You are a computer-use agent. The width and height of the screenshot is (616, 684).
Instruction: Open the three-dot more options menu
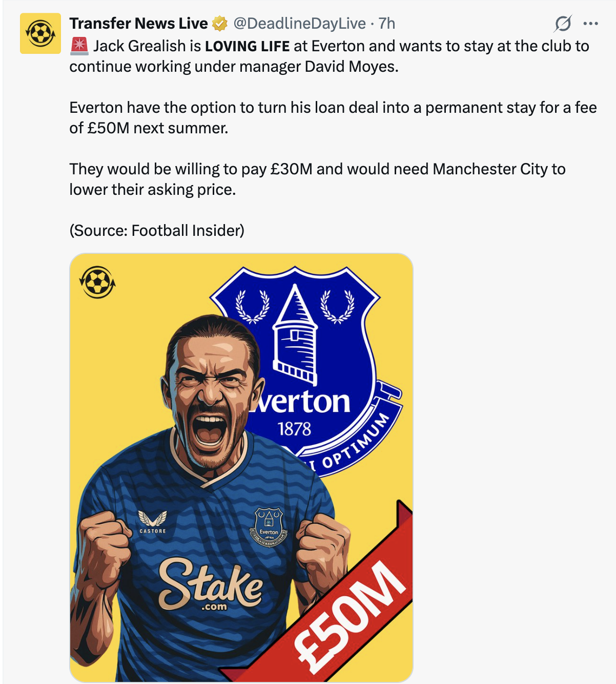591,24
